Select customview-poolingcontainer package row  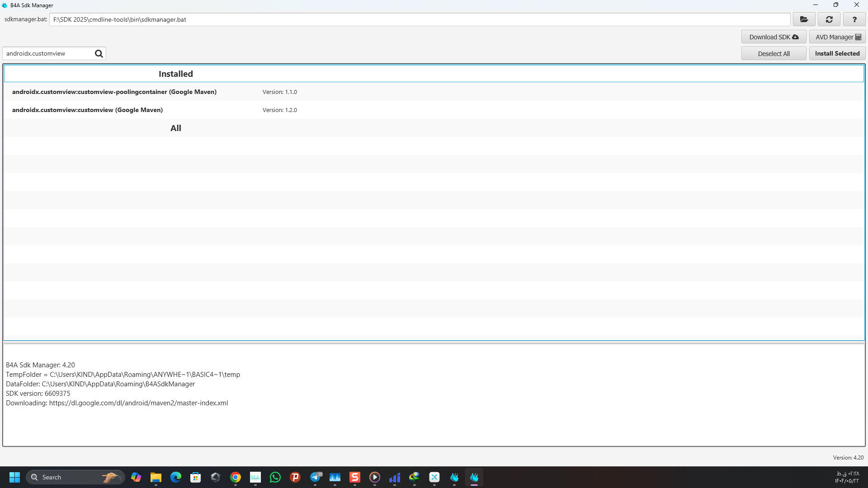114,92
